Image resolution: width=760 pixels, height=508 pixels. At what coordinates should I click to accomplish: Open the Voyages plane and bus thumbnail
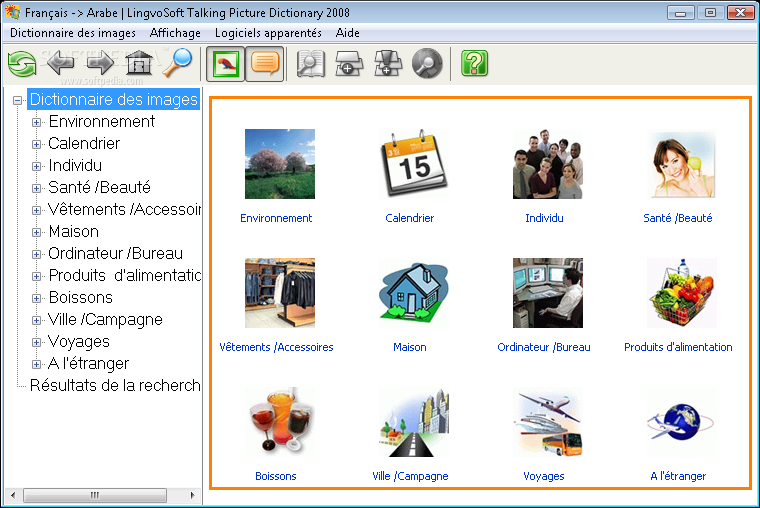click(x=548, y=422)
